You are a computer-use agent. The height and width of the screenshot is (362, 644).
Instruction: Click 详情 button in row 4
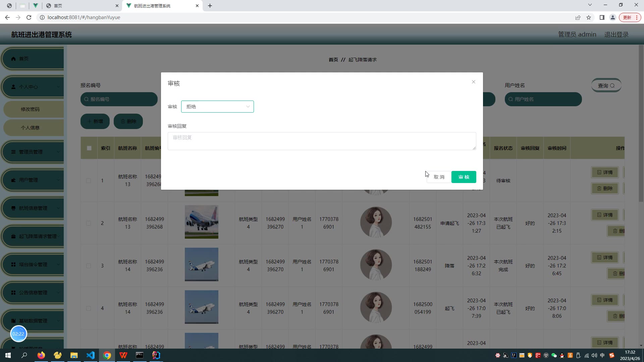(x=605, y=300)
